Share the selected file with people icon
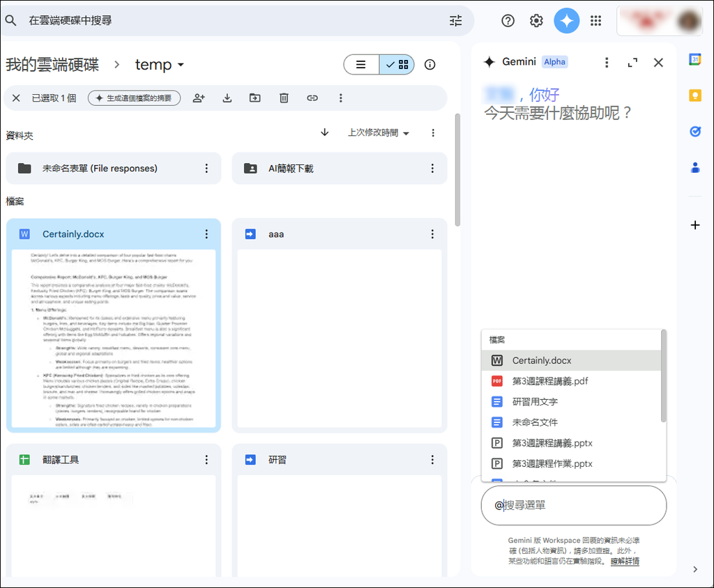This screenshot has height=588, width=714. 199,98
